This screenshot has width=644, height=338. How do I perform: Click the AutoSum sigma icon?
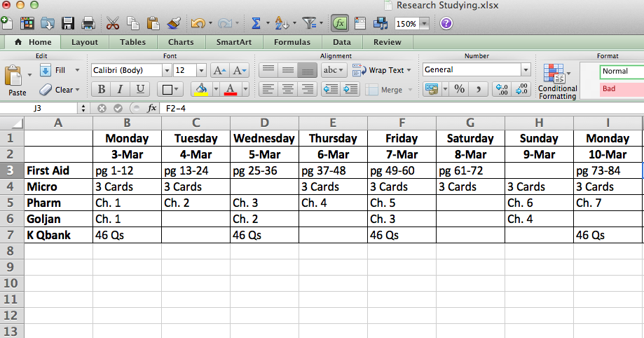pyautogui.click(x=256, y=23)
